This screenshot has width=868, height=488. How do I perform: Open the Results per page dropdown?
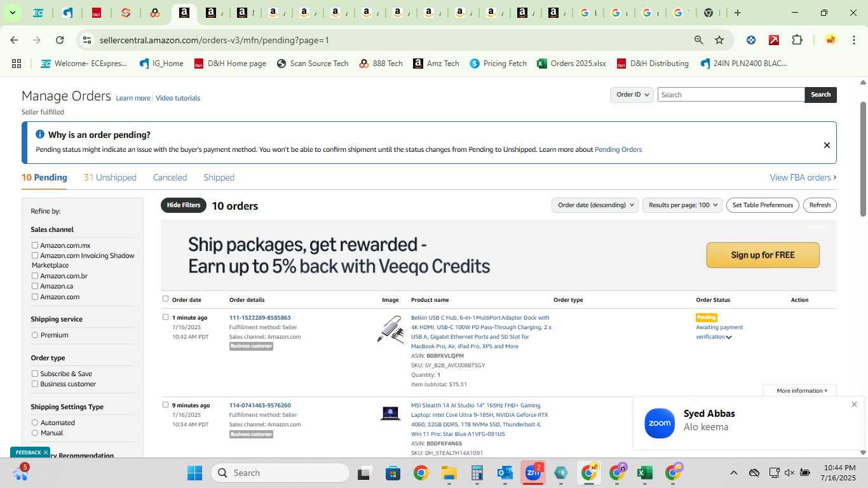tap(682, 205)
